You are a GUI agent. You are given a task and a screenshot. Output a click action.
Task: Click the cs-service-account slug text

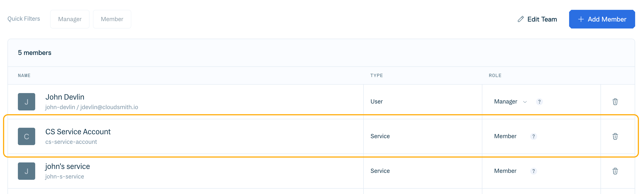71,142
